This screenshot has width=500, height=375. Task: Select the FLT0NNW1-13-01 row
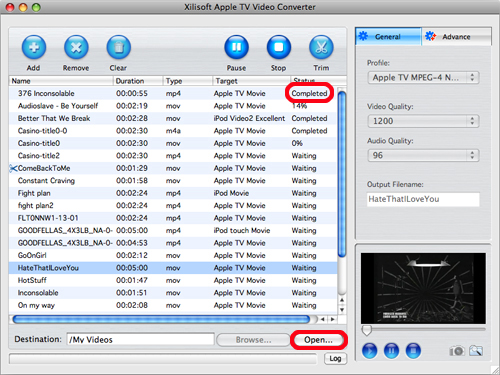coord(173,218)
